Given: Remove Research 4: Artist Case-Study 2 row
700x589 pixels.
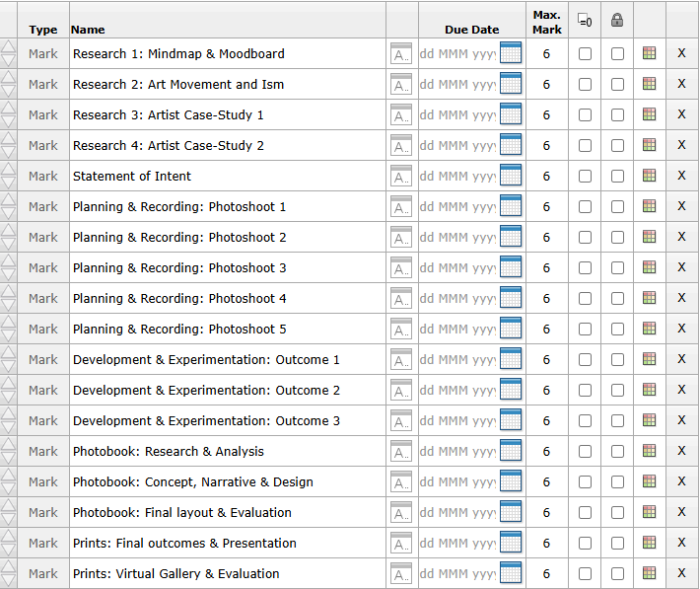Looking at the screenshot, I should [681, 145].
